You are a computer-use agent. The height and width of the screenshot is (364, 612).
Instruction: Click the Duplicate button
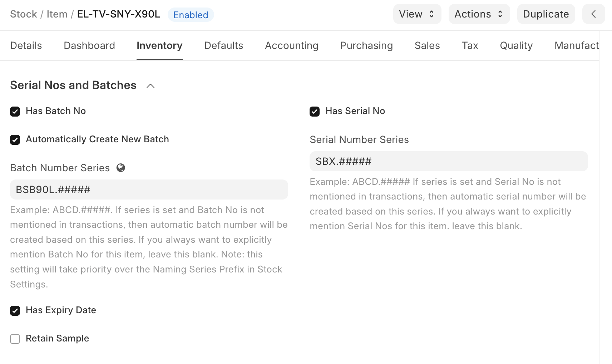546,14
